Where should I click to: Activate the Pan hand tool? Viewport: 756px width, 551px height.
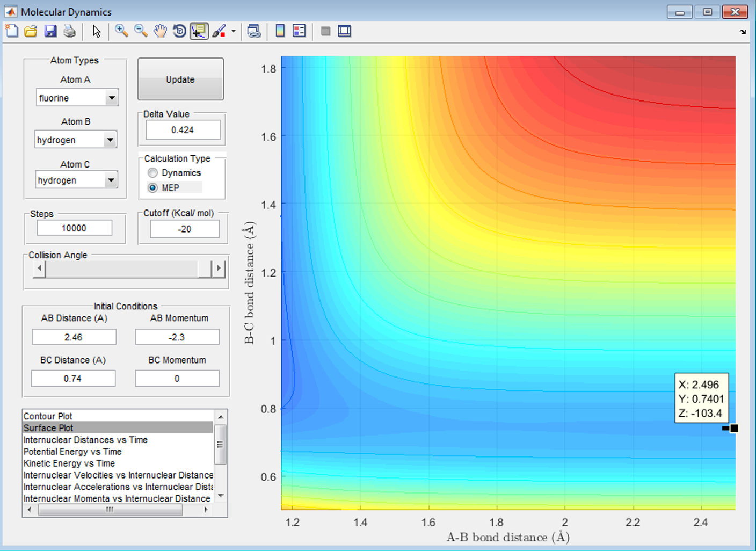[x=160, y=31]
